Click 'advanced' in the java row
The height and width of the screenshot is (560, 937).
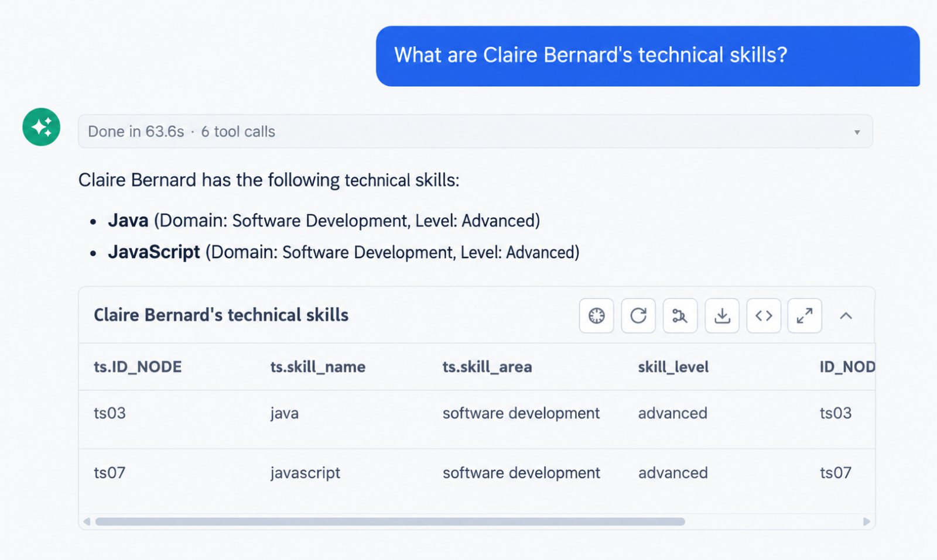coord(673,413)
